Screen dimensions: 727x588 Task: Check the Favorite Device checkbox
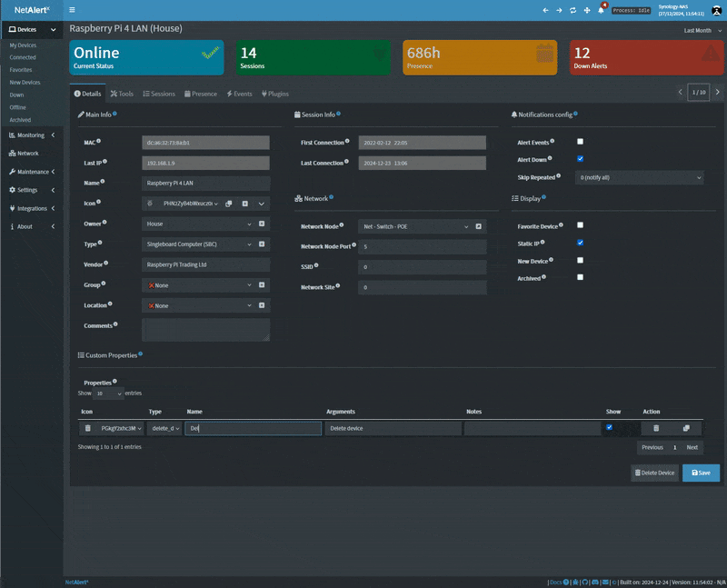click(x=580, y=225)
